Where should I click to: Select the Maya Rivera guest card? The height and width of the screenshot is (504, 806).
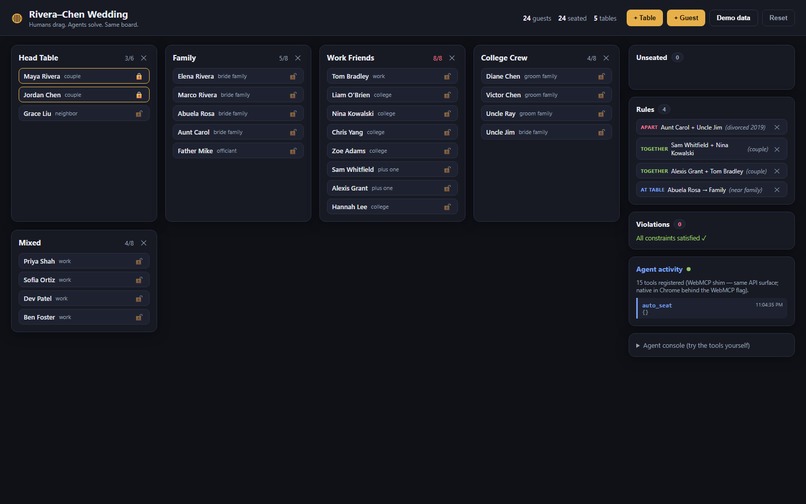click(x=84, y=76)
